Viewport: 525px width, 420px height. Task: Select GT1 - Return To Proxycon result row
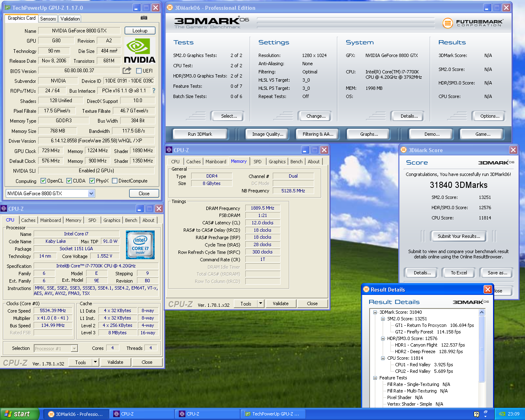(x=434, y=325)
